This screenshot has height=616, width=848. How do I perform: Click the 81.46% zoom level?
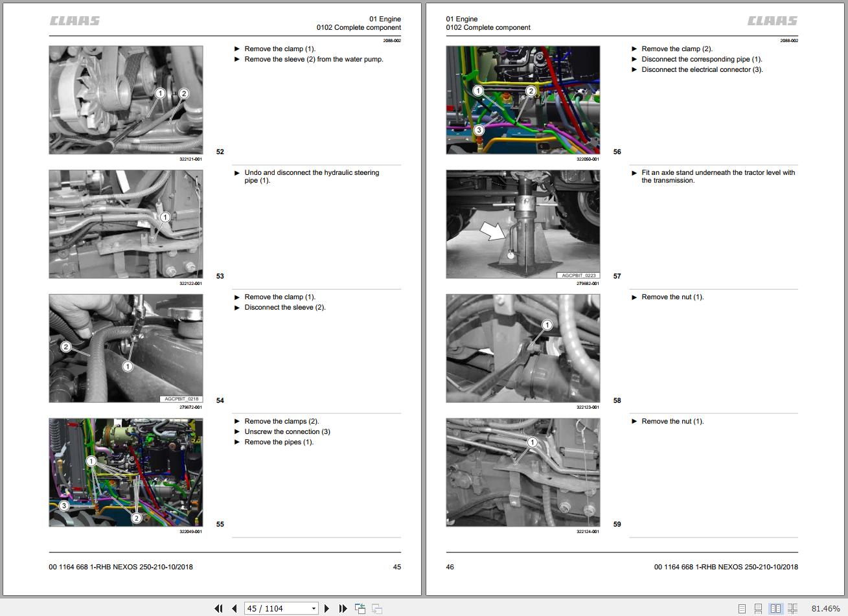[825, 609]
